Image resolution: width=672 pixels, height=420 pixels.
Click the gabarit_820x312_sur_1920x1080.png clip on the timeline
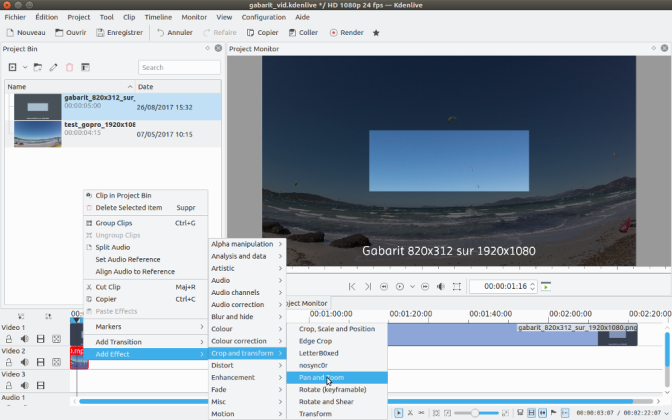[513, 335]
